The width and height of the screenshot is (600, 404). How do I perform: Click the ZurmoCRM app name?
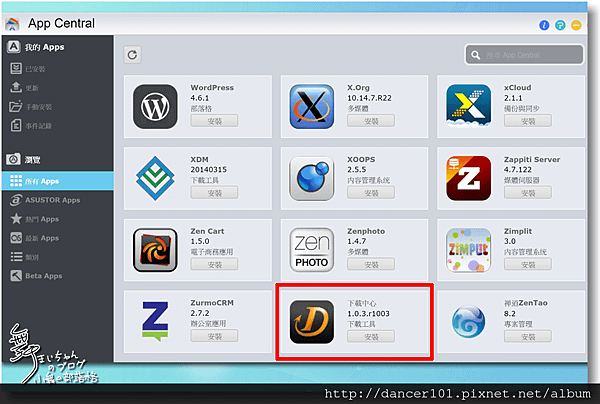click(212, 303)
